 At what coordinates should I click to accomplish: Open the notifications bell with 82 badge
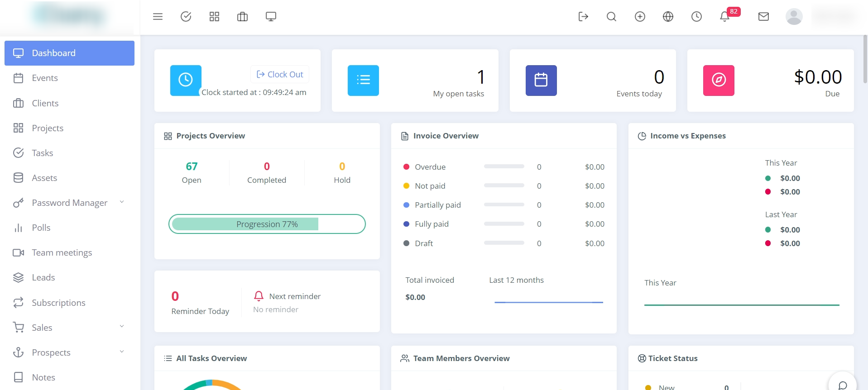pyautogui.click(x=724, y=17)
